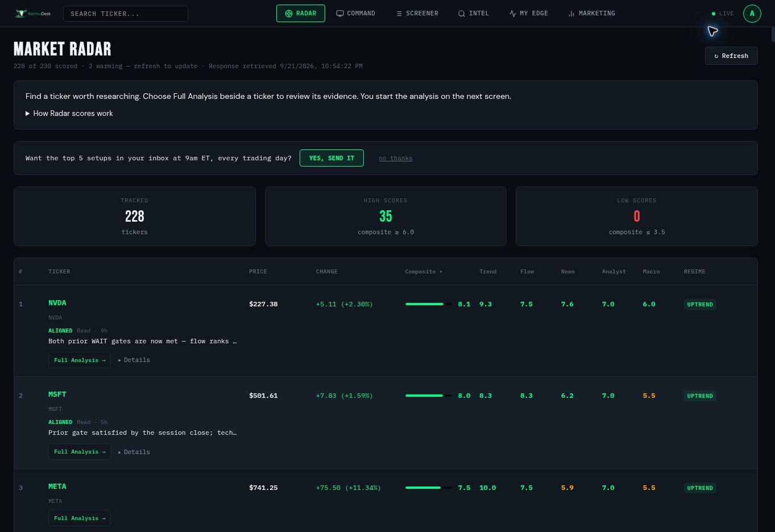Click the Low Scores count 0
This screenshot has height=532, width=775.
click(x=637, y=217)
